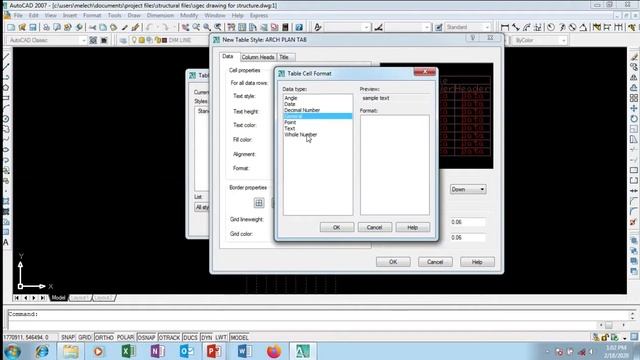This screenshot has width=640, height=360.
Task: Toggle POLAR tracking in status bar
Action: pos(125,338)
